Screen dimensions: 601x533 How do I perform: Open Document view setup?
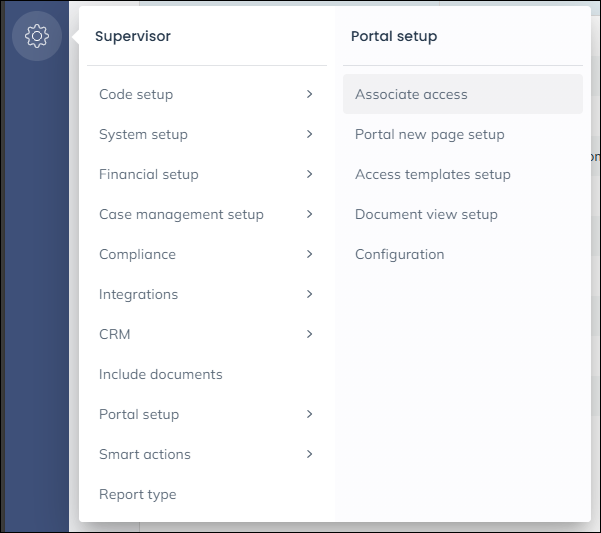point(426,214)
